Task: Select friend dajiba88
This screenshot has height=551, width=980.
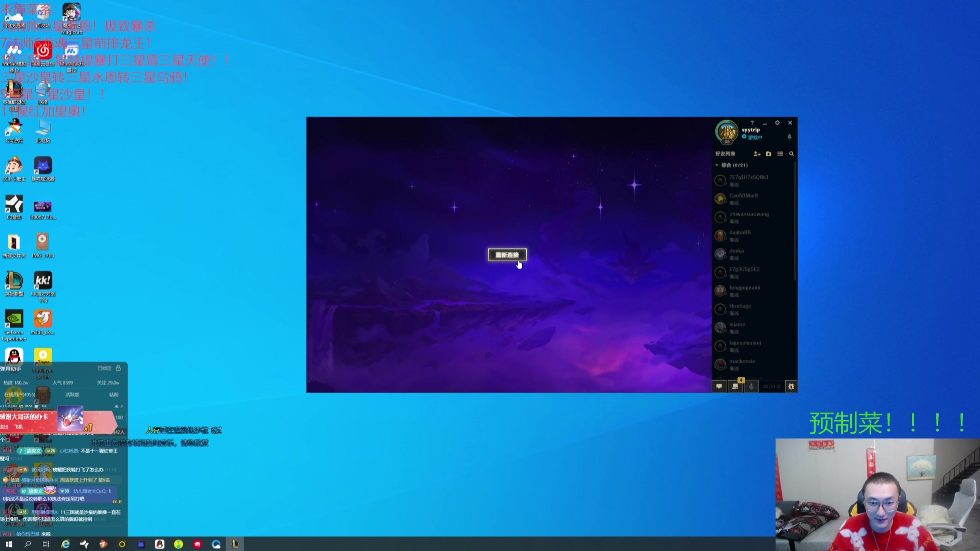Action: pyautogui.click(x=753, y=235)
